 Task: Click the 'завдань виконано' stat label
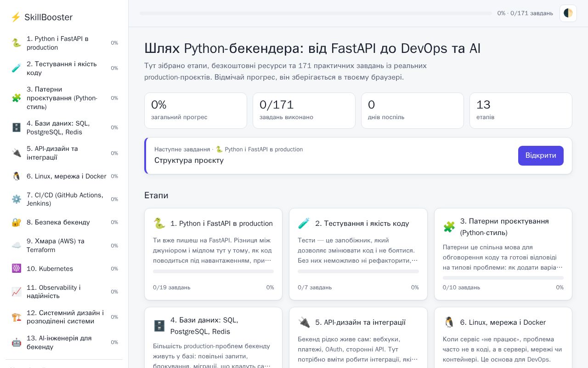coord(286,117)
